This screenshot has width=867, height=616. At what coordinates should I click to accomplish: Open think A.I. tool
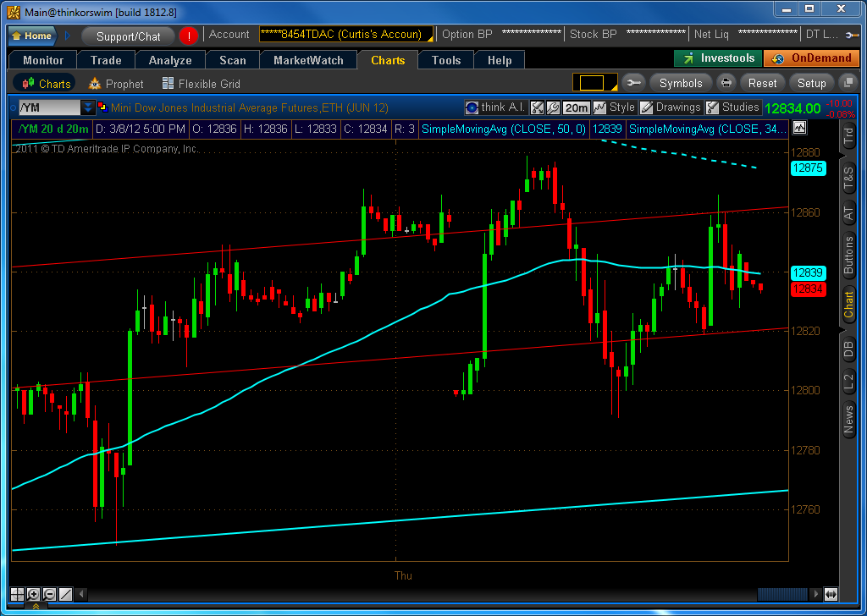[494, 107]
